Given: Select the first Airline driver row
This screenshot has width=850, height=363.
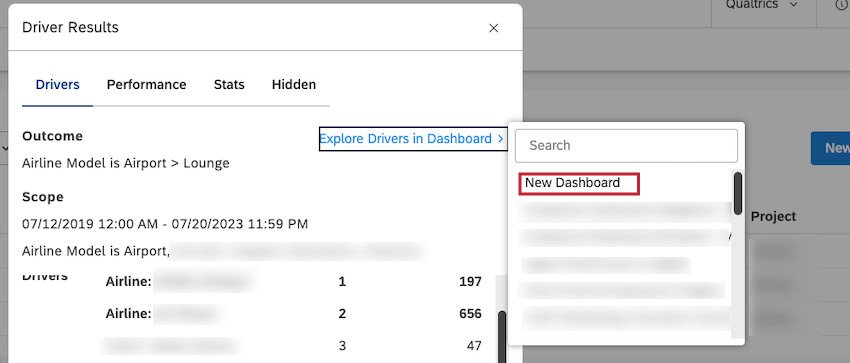Looking at the screenshot, I should (293, 282).
